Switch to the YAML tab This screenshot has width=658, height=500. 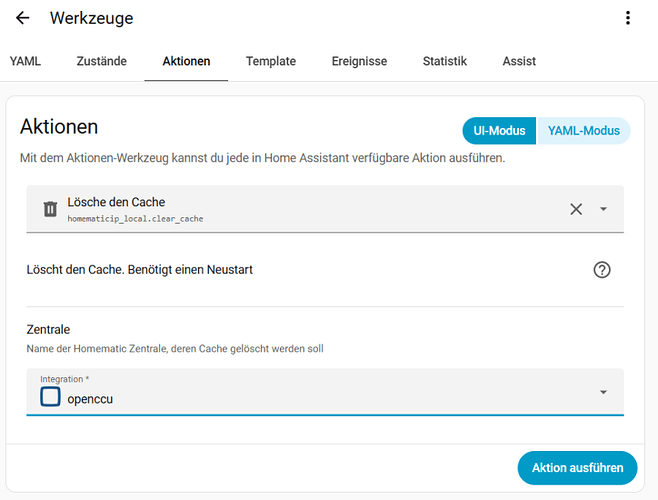pyautogui.click(x=25, y=61)
